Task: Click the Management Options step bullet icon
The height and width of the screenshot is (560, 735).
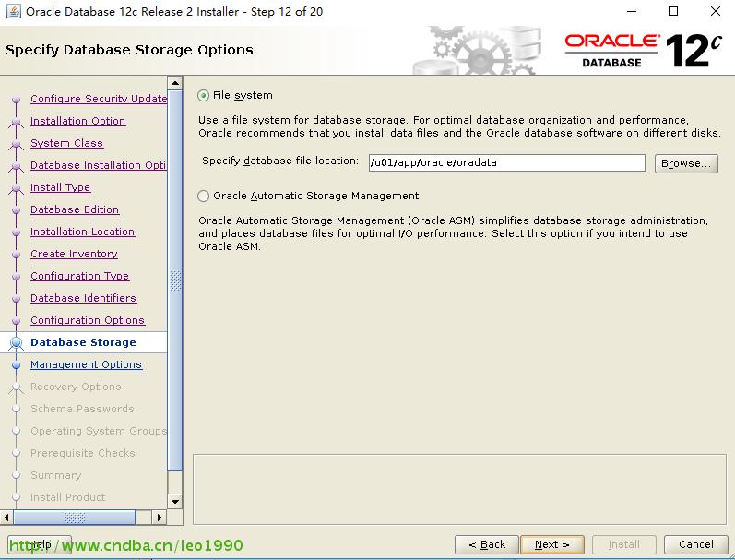Action: (x=16, y=365)
